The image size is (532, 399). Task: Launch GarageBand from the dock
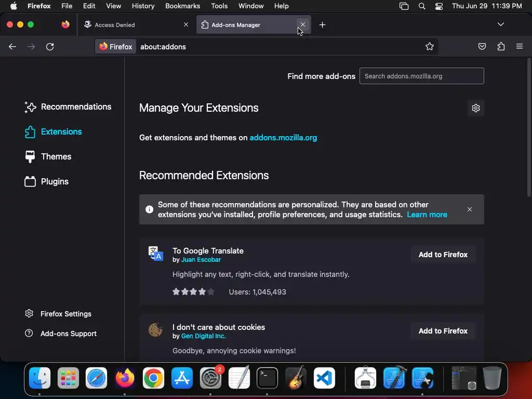click(x=296, y=378)
